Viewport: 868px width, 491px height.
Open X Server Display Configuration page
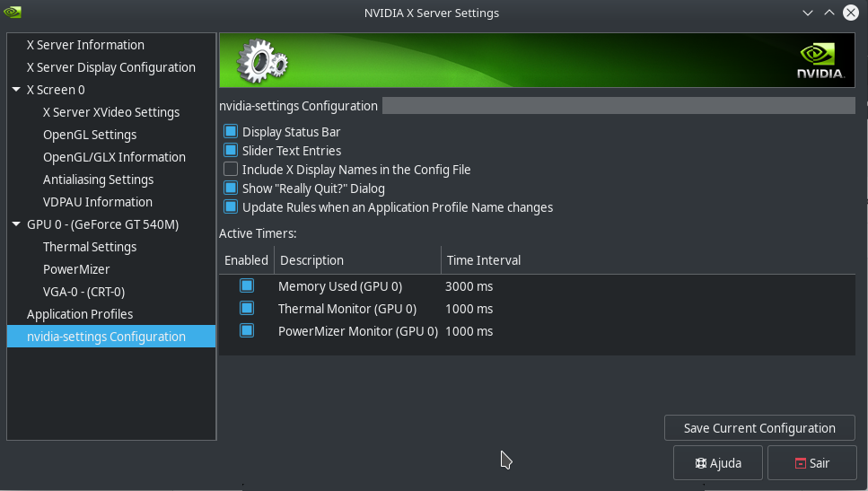click(111, 67)
